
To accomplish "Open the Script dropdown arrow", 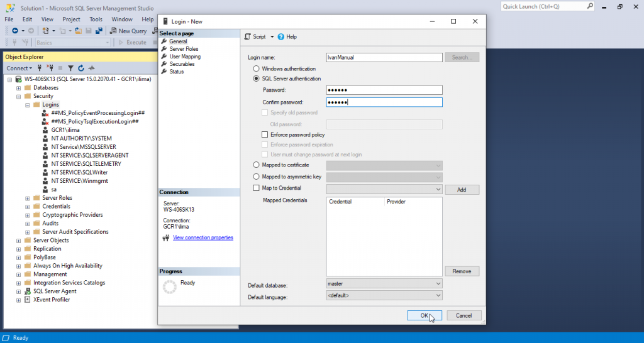I will [x=272, y=37].
